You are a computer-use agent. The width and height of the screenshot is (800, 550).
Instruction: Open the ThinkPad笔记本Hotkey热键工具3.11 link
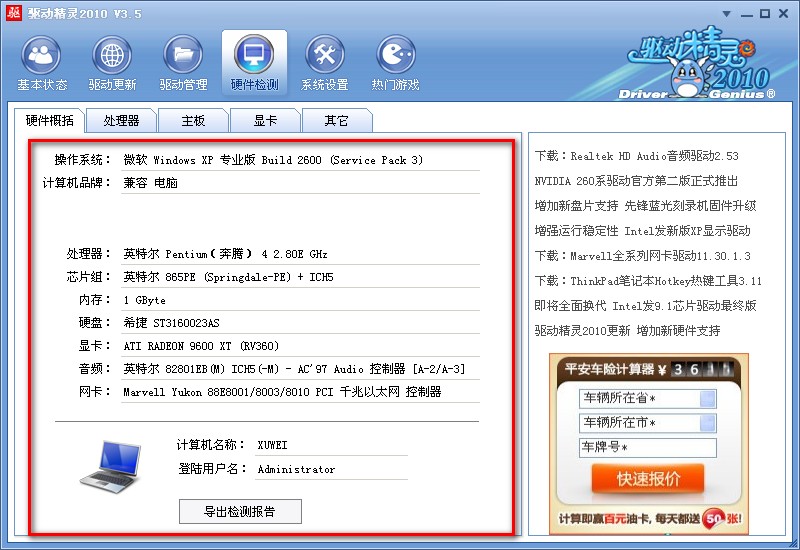click(648, 281)
